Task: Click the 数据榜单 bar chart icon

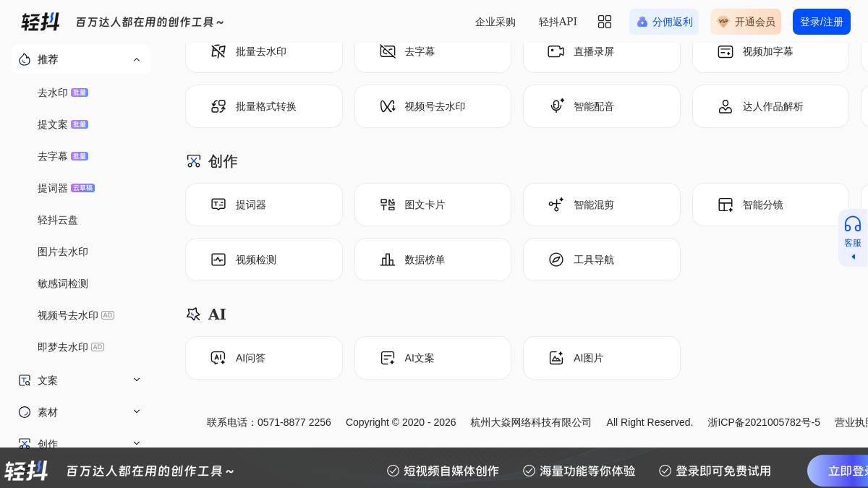Action: [388, 260]
